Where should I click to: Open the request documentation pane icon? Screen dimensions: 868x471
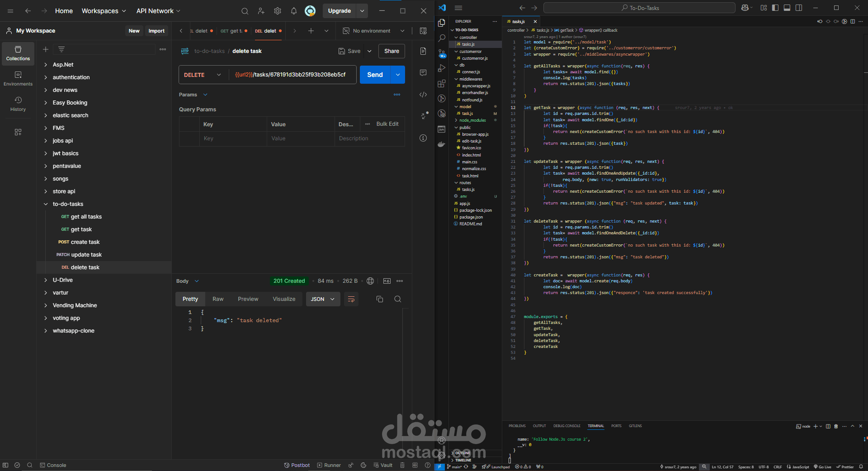click(423, 51)
